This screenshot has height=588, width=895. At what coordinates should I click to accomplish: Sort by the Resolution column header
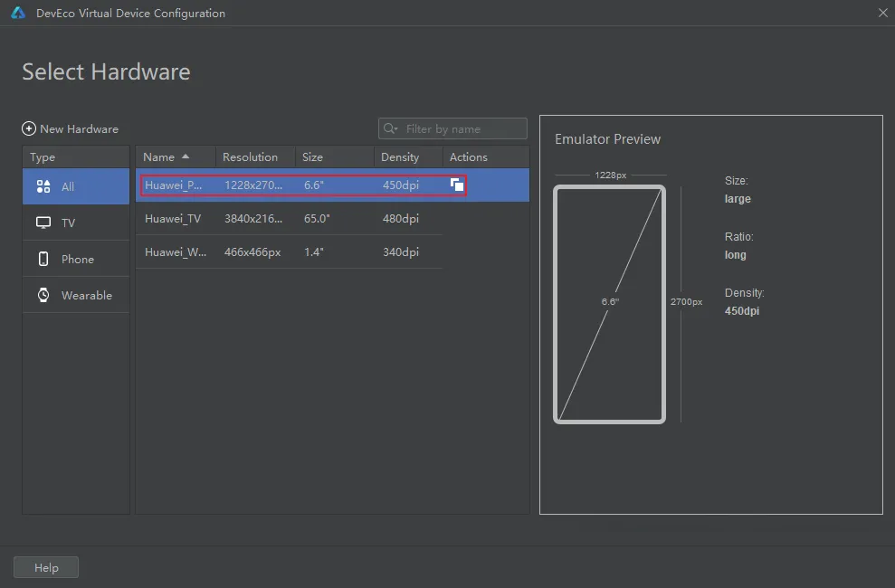point(255,156)
